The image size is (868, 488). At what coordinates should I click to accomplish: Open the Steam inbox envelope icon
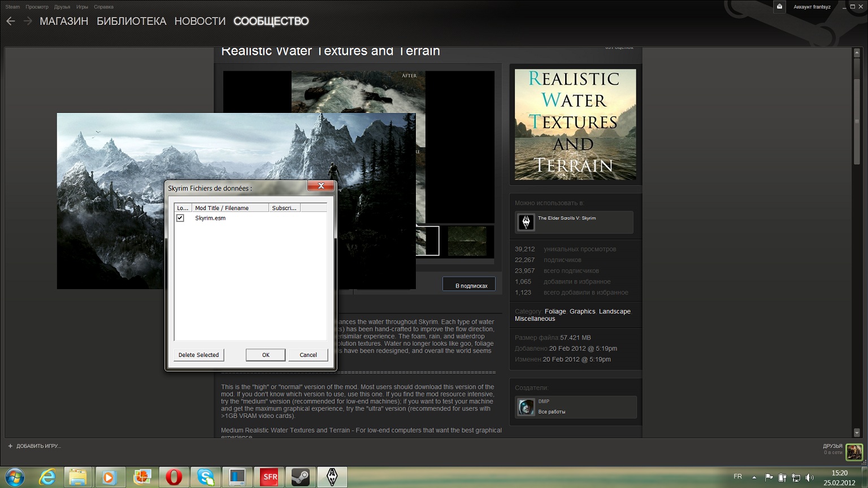click(x=779, y=7)
